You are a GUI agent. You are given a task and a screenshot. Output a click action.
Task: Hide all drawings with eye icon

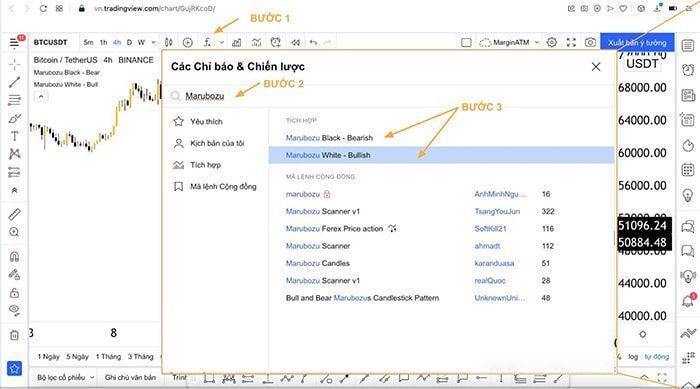tap(14, 310)
